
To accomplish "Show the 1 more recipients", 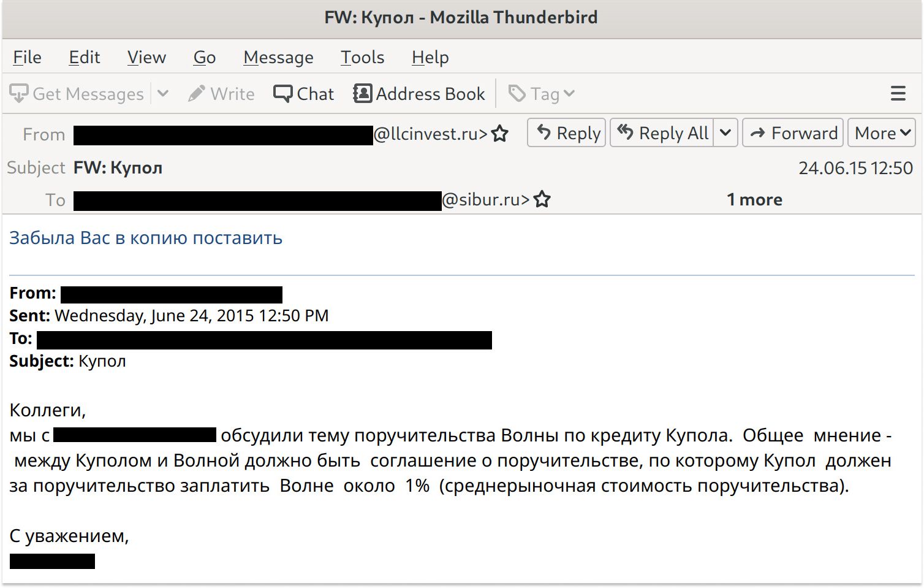I will point(754,200).
